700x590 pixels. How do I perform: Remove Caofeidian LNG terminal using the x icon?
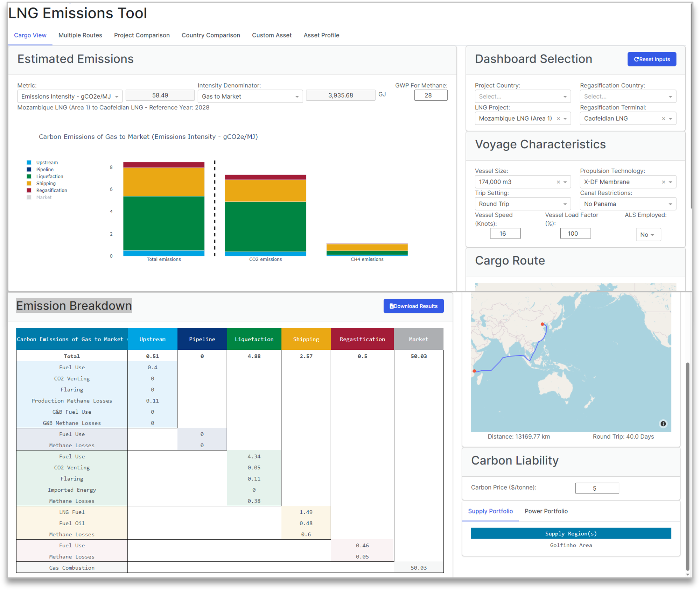[x=663, y=118]
